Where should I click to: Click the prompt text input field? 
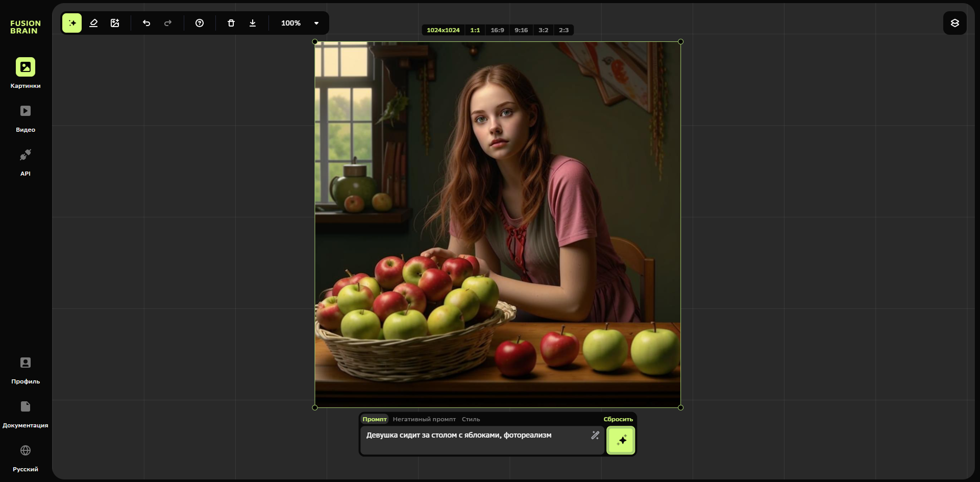pos(475,440)
